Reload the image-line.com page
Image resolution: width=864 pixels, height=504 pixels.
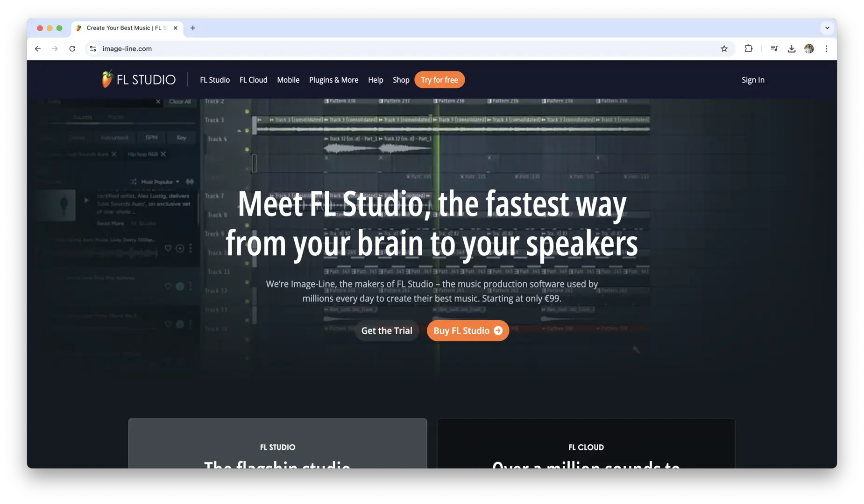[72, 49]
